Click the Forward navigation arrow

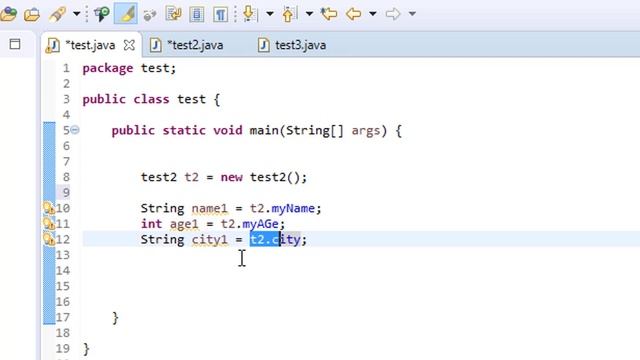point(393,14)
